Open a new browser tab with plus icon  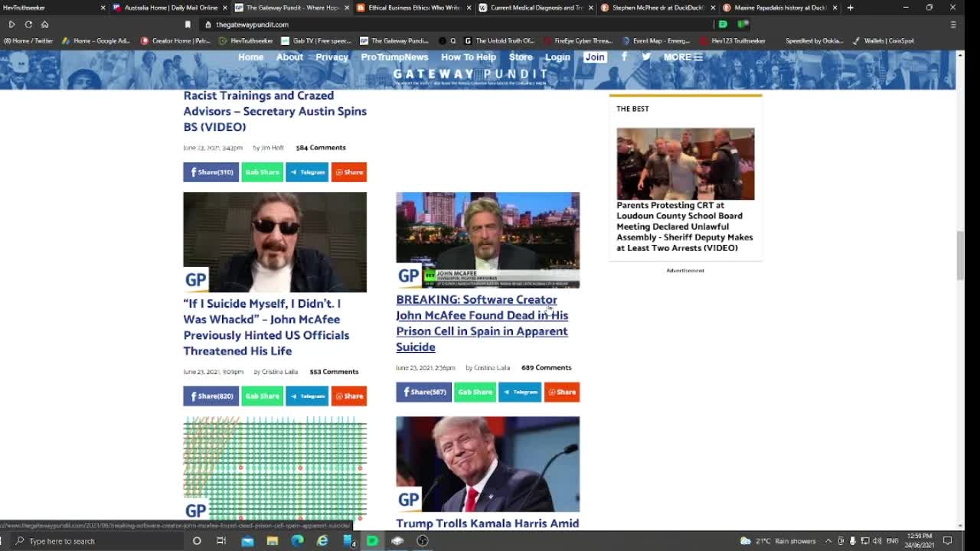(x=850, y=8)
